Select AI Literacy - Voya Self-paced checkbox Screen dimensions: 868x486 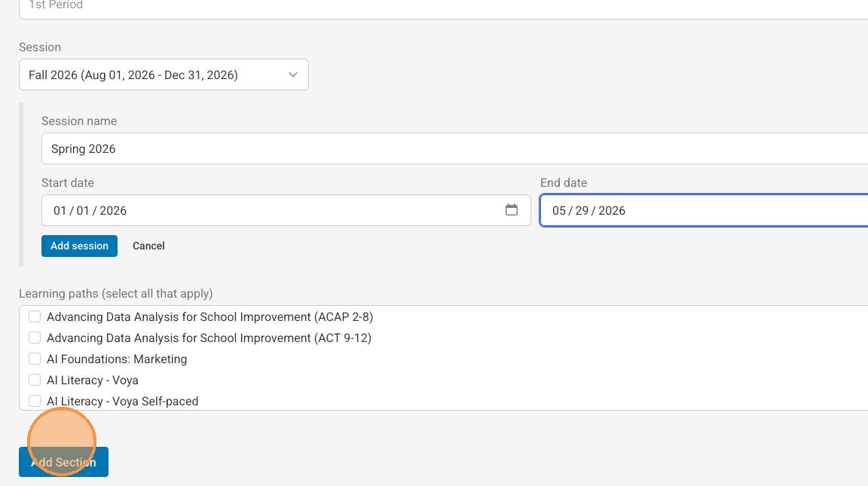(x=35, y=401)
